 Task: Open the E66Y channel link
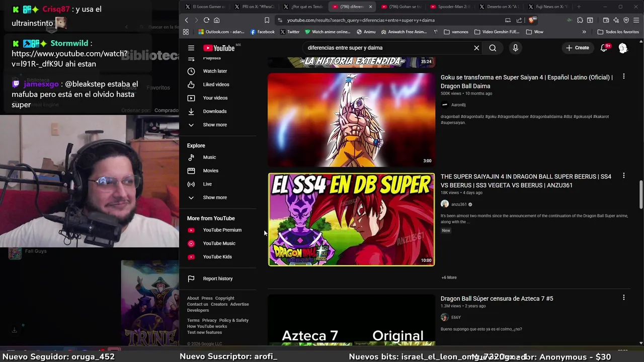point(456,317)
